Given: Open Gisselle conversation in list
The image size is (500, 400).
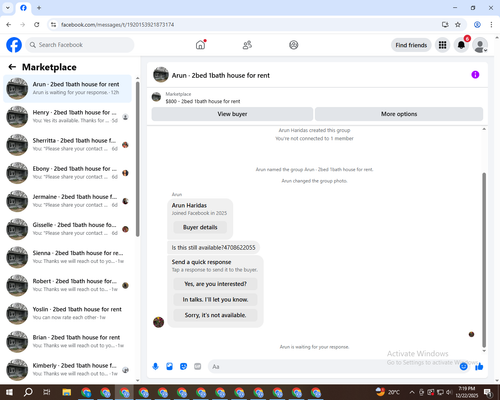Looking at the screenshot, I should [x=67, y=229].
